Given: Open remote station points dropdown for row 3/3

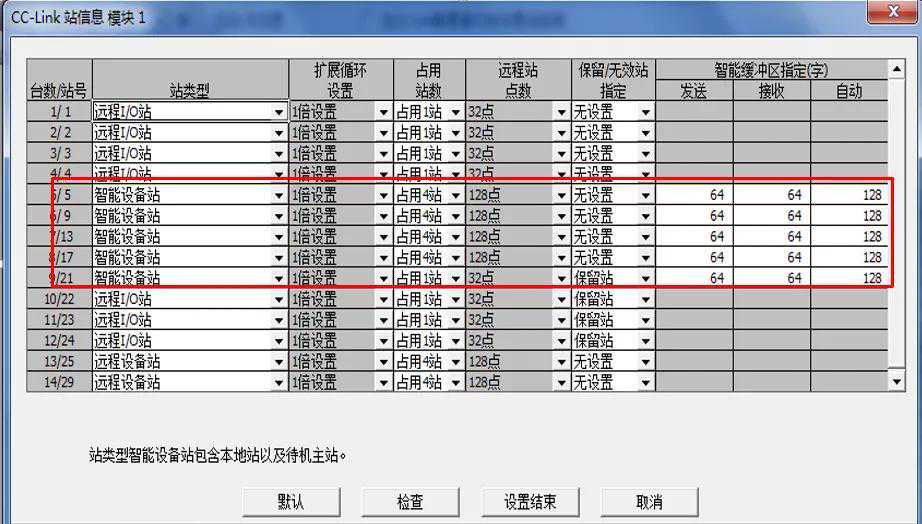Looking at the screenshot, I should click(x=561, y=154).
